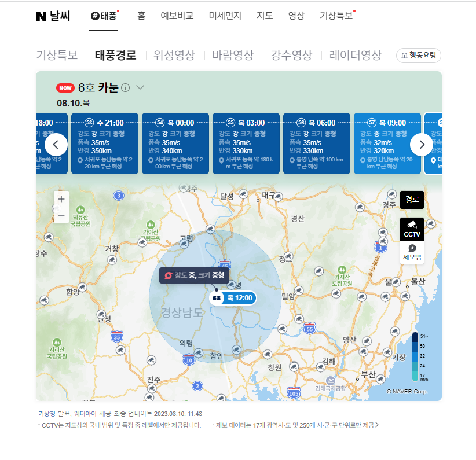This screenshot has height=460, width=476.
Task: Show the 바람영상 wind view
Action: (233, 55)
